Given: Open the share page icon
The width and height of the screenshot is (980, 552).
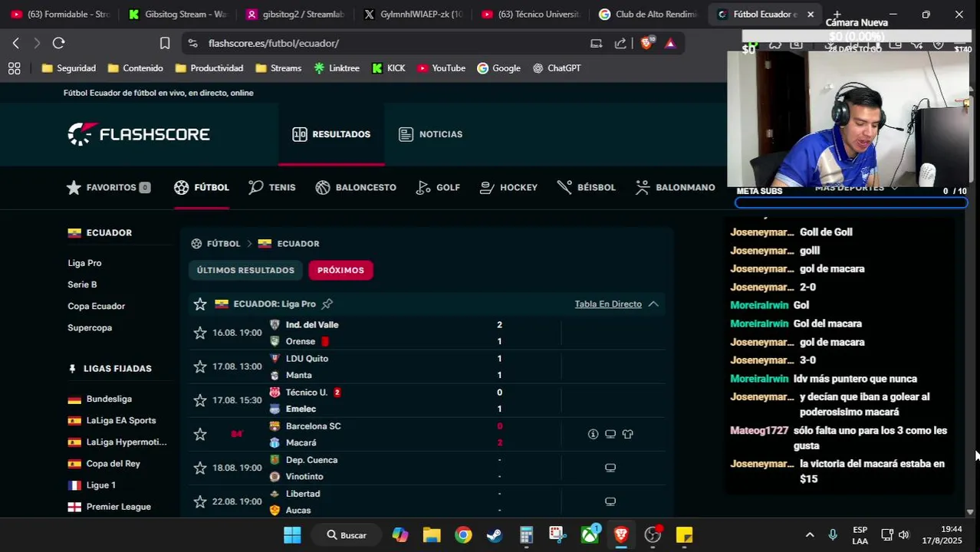Looking at the screenshot, I should [x=620, y=43].
